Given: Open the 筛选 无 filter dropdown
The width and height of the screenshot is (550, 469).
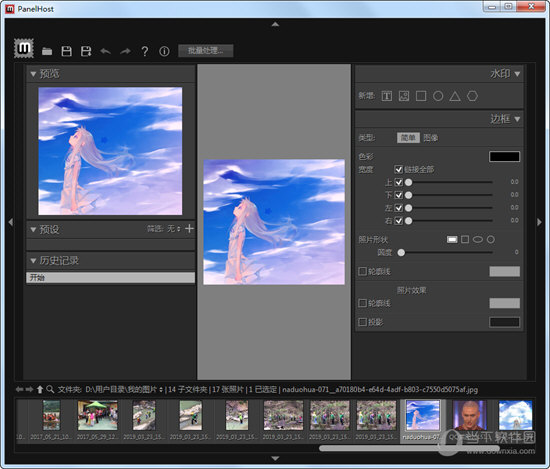Looking at the screenshot, I should click(x=174, y=229).
